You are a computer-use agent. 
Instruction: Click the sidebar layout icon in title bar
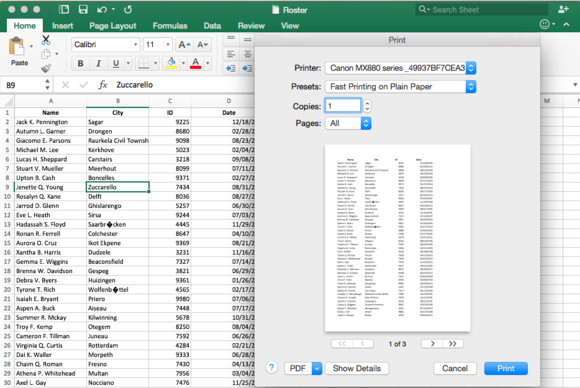pos(64,10)
